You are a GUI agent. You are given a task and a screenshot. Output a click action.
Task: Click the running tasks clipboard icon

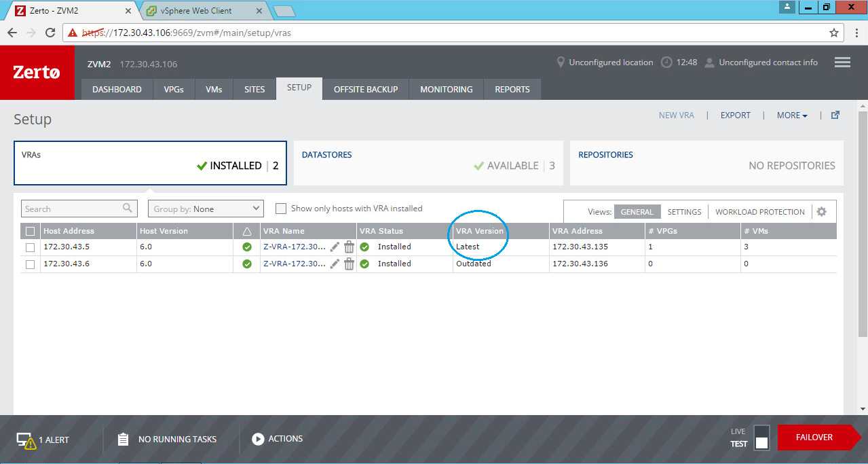(123, 440)
